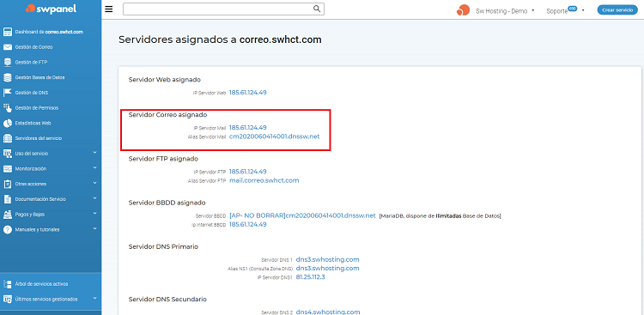Click the [AP- NO BORRAR] BBDD server link
Image resolution: width=644 pixels, height=315 pixels.
(302, 215)
